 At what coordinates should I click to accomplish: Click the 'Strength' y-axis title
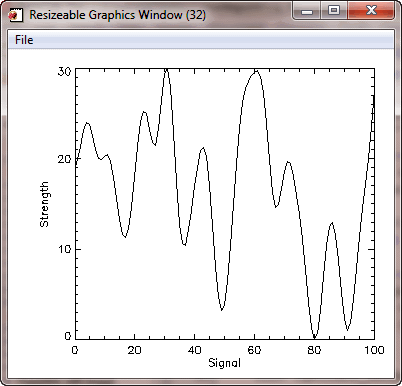[44, 204]
